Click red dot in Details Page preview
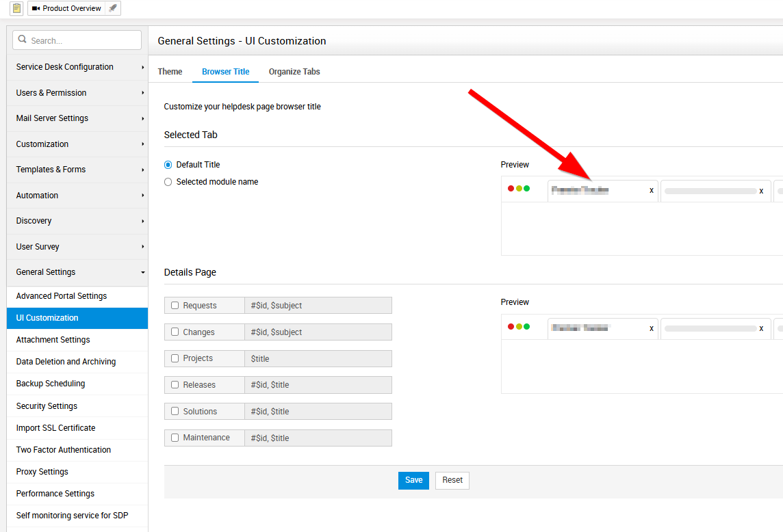 point(511,326)
